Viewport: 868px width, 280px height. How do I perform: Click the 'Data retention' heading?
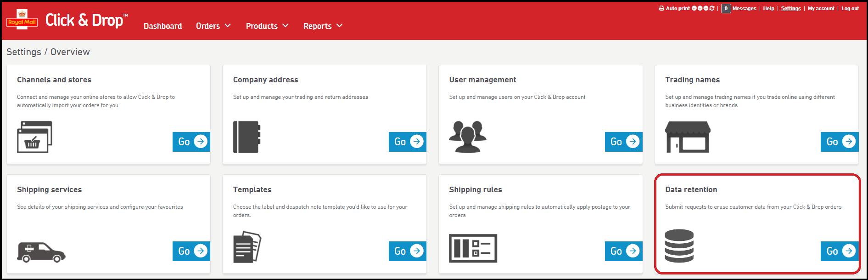pyautogui.click(x=691, y=189)
